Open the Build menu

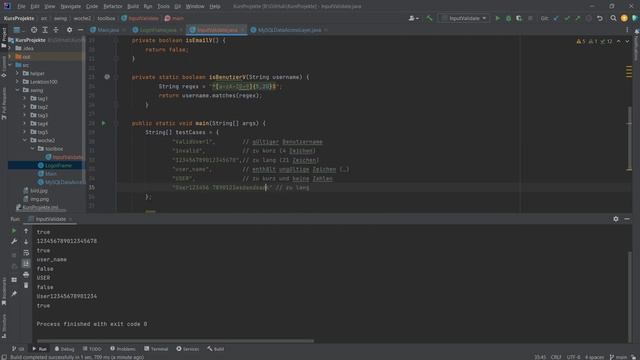click(133, 7)
